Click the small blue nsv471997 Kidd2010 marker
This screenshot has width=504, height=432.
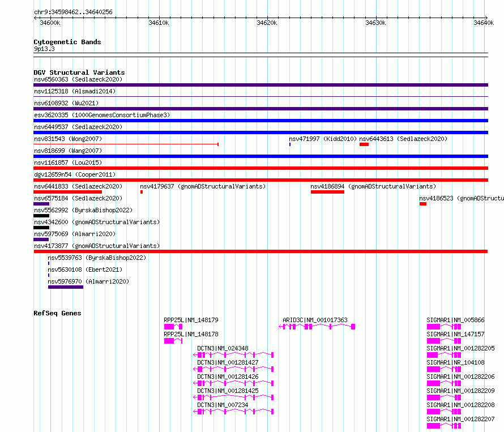(x=290, y=144)
